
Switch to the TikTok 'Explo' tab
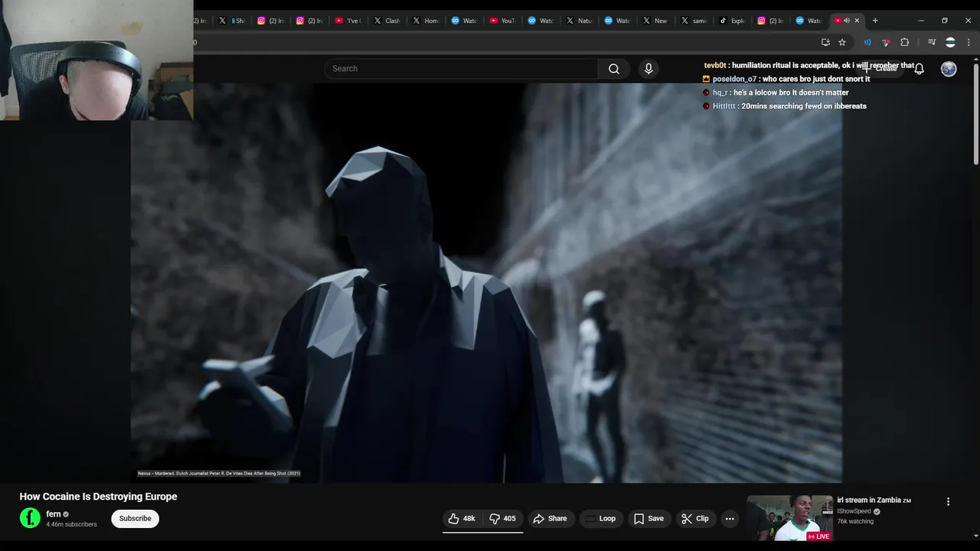pyautogui.click(x=733, y=21)
